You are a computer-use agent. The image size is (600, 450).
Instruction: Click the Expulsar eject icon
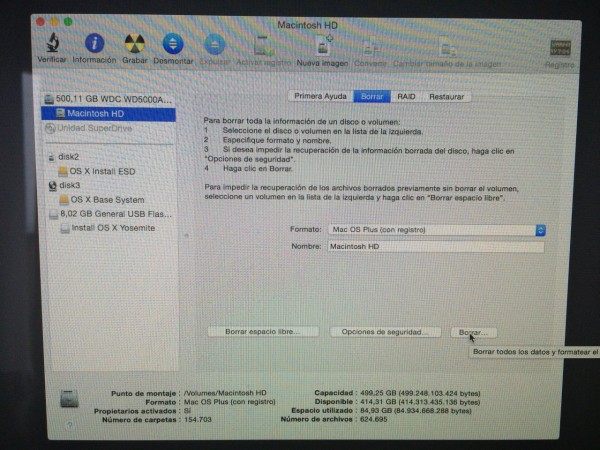(215, 45)
